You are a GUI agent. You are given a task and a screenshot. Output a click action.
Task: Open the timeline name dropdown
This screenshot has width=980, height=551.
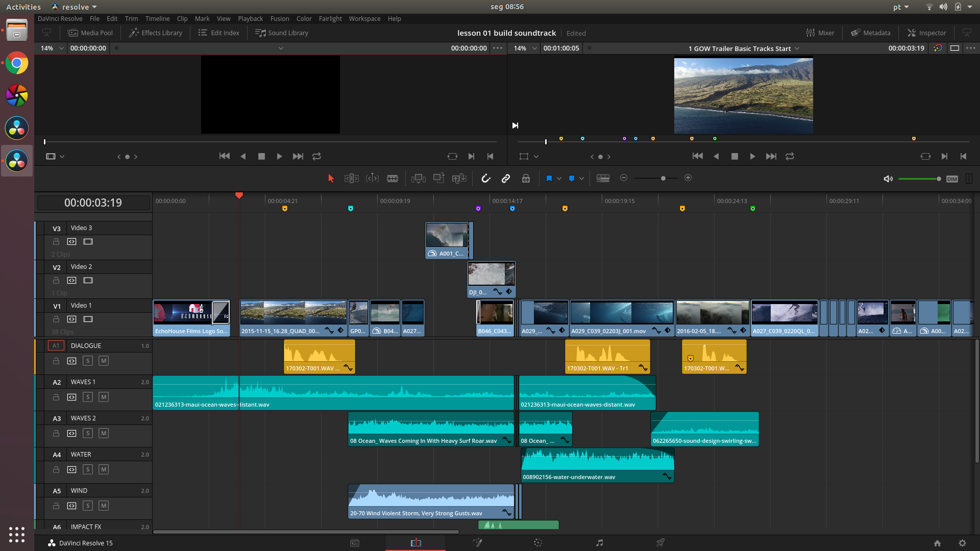pyautogui.click(x=797, y=48)
